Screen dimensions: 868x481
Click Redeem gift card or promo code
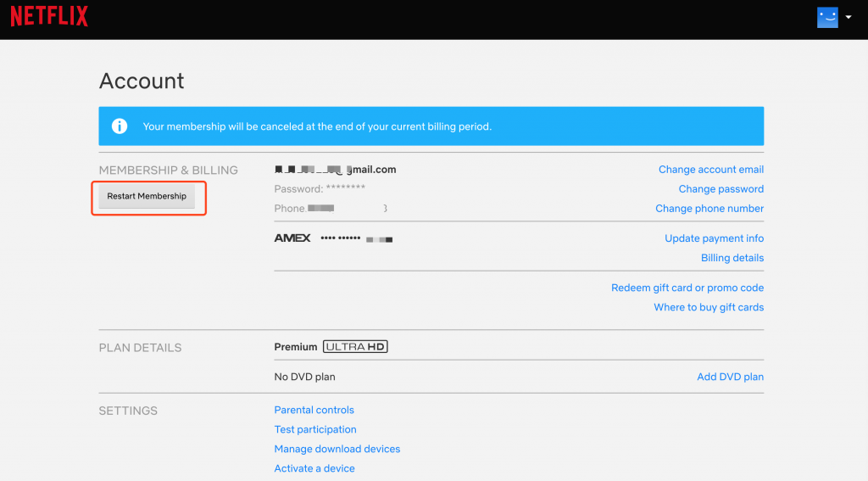687,288
